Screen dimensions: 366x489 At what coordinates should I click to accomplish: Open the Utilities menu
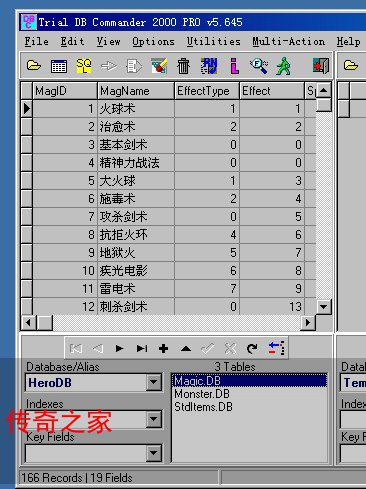(213, 42)
